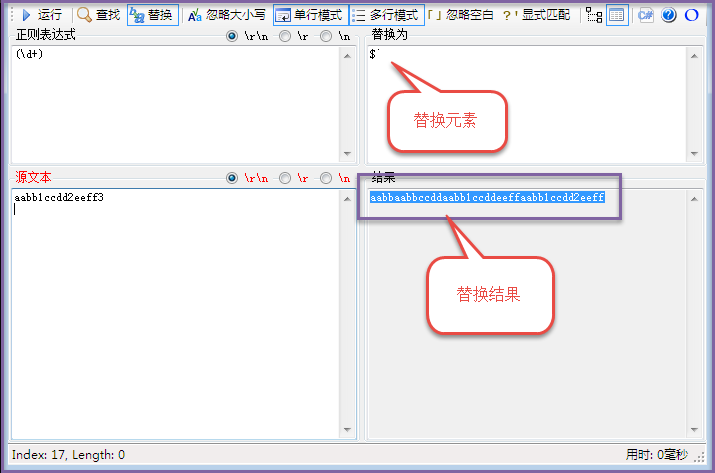Enable explicit capture (显式匹配) option
Image resolution: width=715 pixels, height=473 pixels.
point(536,15)
